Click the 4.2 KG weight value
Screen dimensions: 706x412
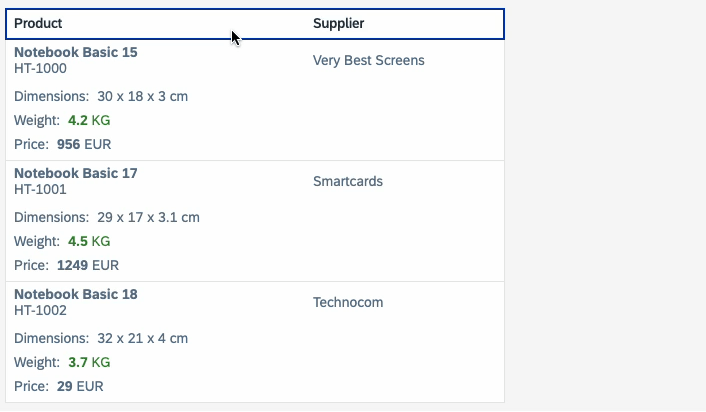pyautogui.click(x=89, y=120)
